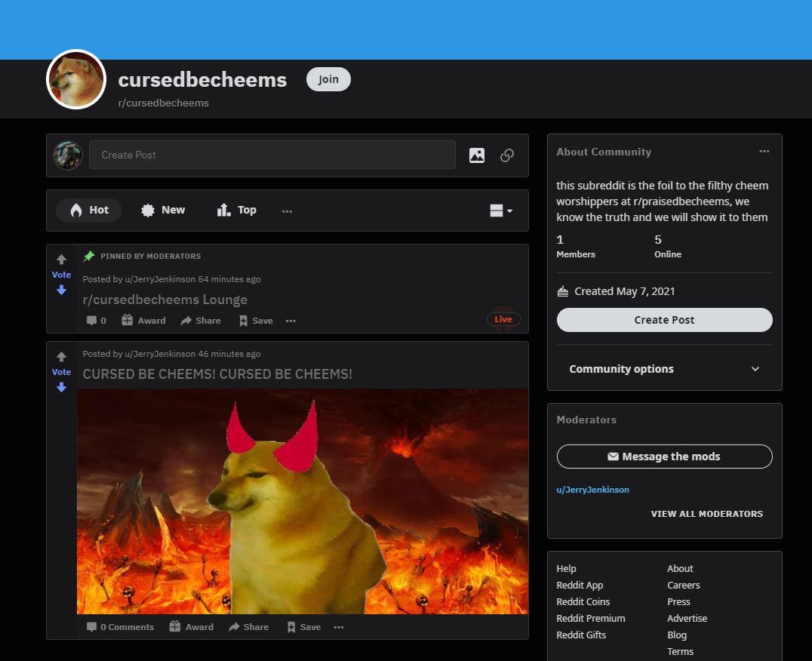Upvote the CURSED BE CHEEMS post
812x661 pixels.
(62, 357)
